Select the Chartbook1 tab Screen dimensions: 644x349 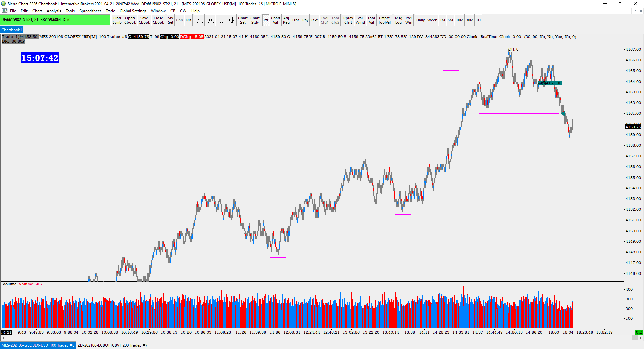pyautogui.click(x=12, y=30)
